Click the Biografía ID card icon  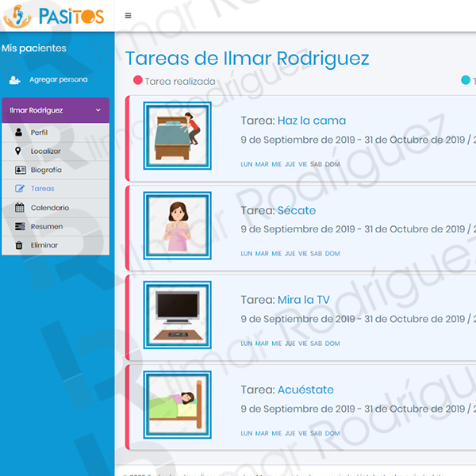20,170
